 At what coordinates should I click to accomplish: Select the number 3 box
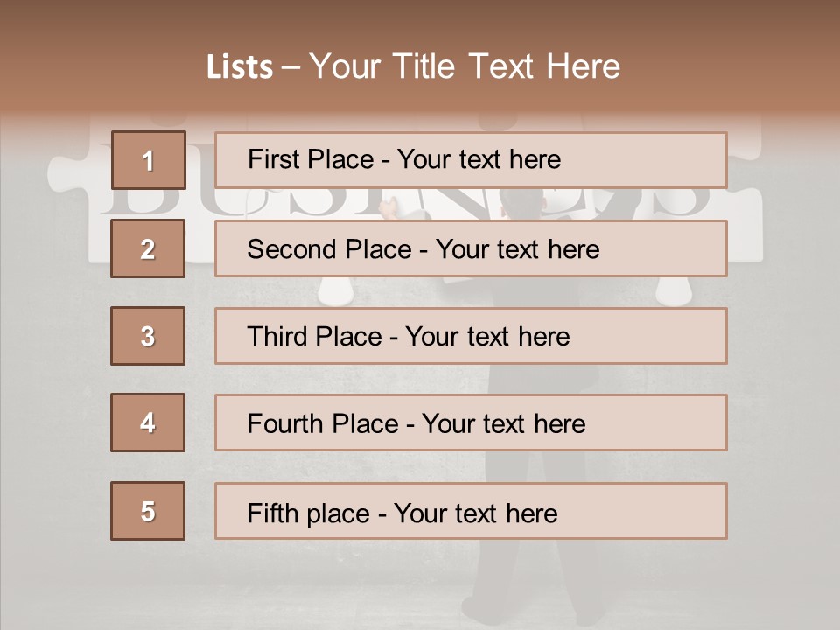[148, 336]
